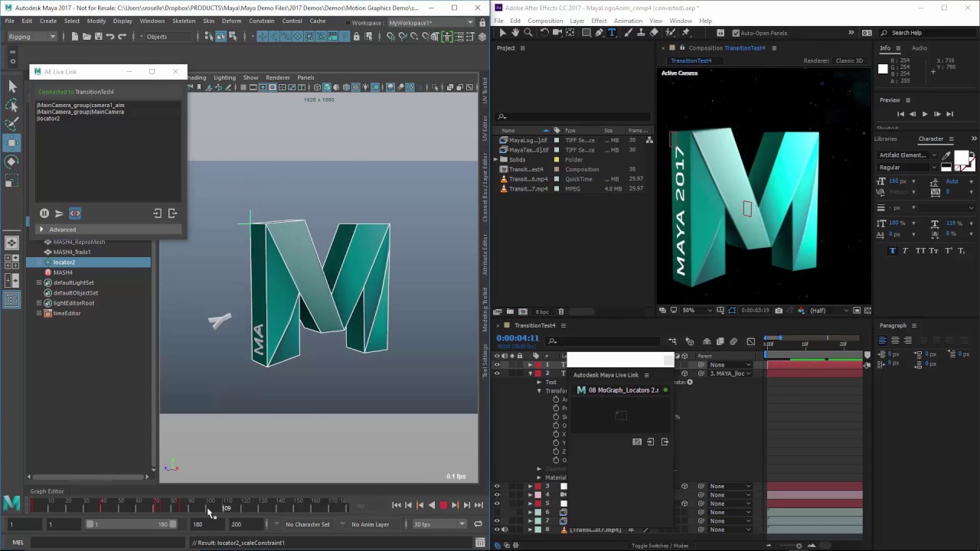Click the snapshot camera icon in composition viewer
Image resolution: width=980 pixels, height=551 pixels.
779,311
